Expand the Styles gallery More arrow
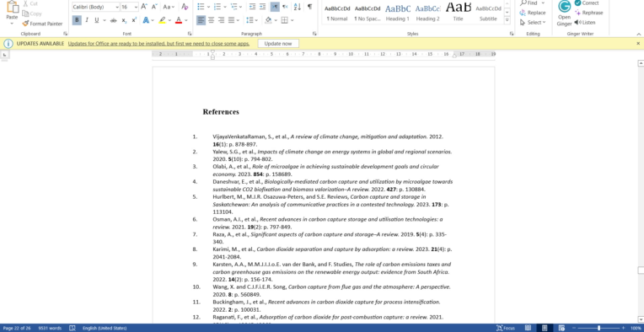644x332 pixels. click(507, 19)
